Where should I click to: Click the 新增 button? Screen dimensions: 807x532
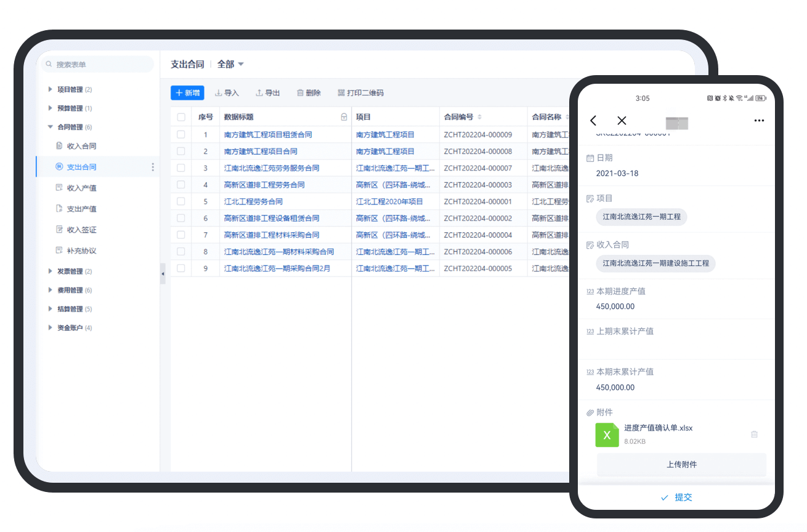pos(187,93)
